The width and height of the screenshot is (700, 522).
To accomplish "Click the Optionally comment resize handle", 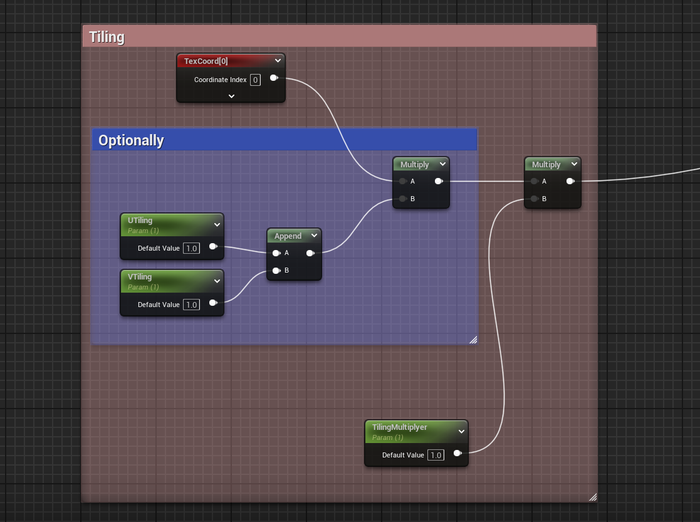I will click(472, 340).
